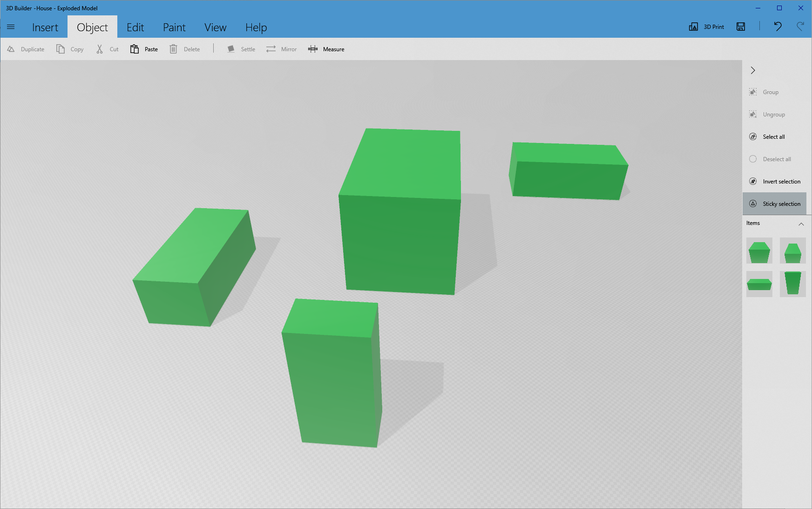Click the Settle icon
Image resolution: width=812 pixels, height=509 pixels.
[231, 49]
